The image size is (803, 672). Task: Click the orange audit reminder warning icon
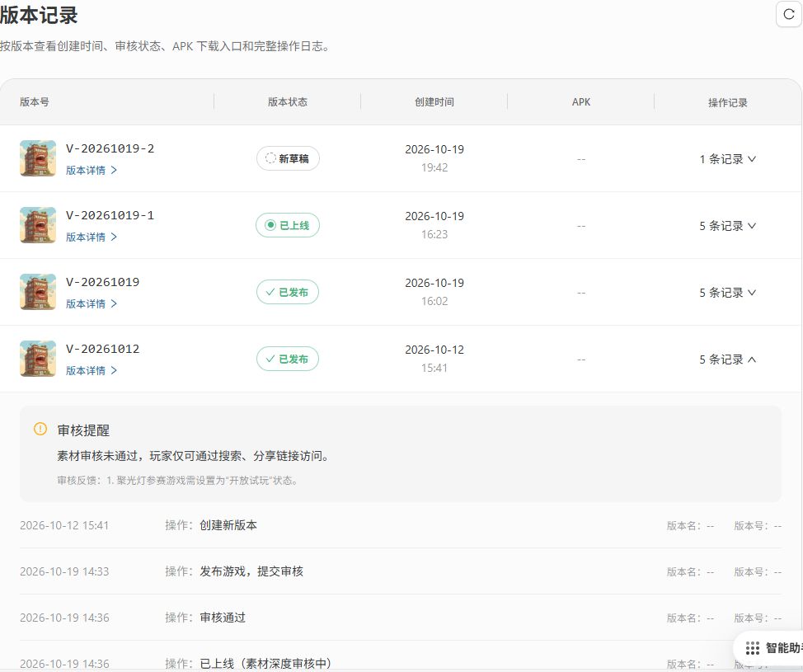click(x=40, y=429)
